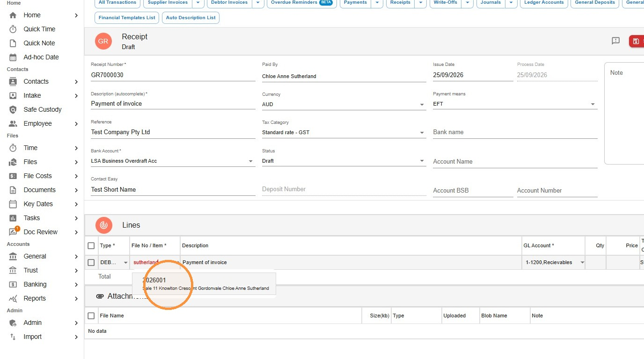
Task: Expand the Journals arrow menu
Action: point(511,3)
